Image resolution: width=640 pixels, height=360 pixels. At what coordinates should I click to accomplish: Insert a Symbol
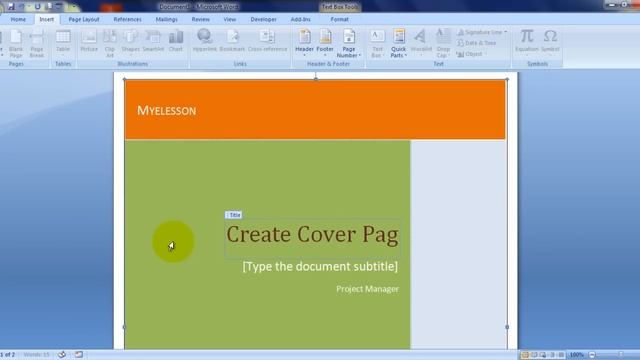click(550, 41)
